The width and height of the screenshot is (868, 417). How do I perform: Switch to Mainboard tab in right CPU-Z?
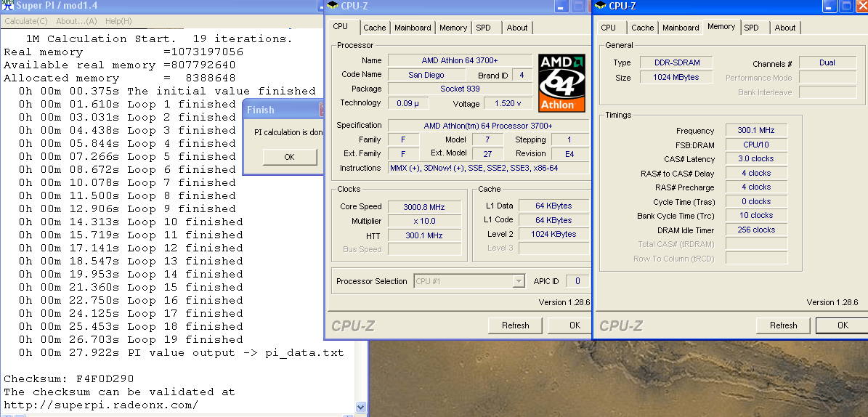681,28
